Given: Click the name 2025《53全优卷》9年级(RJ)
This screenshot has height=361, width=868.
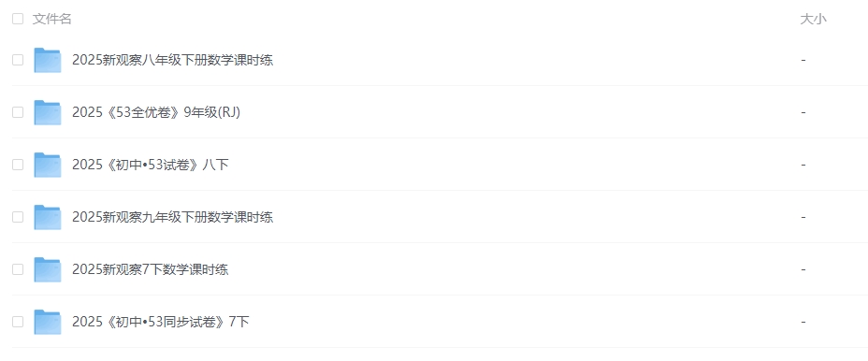Looking at the screenshot, I should 156,112.
